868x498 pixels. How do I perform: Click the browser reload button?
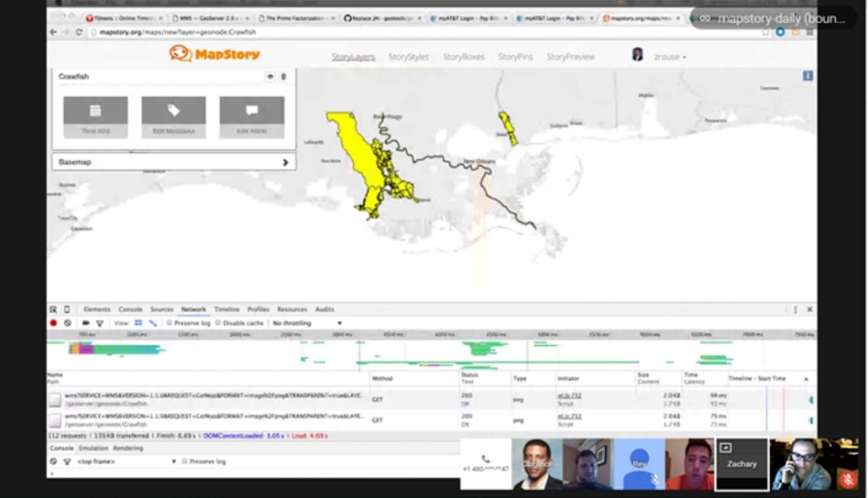(79, 32)
